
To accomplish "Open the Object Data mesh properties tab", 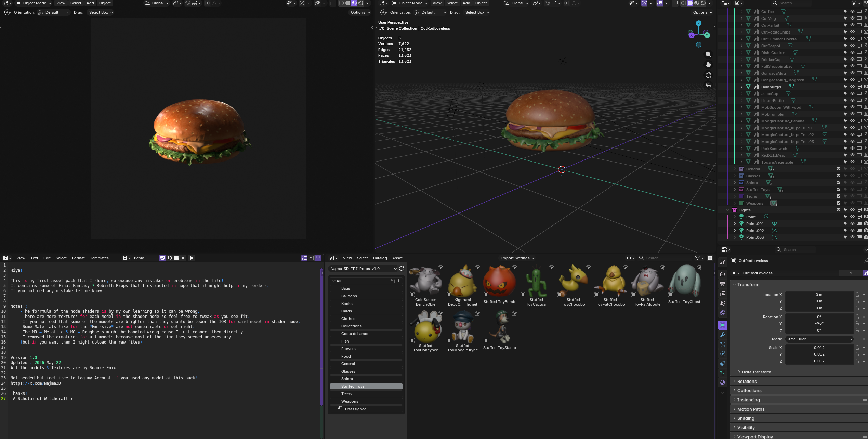I will [x=723, y=373].
